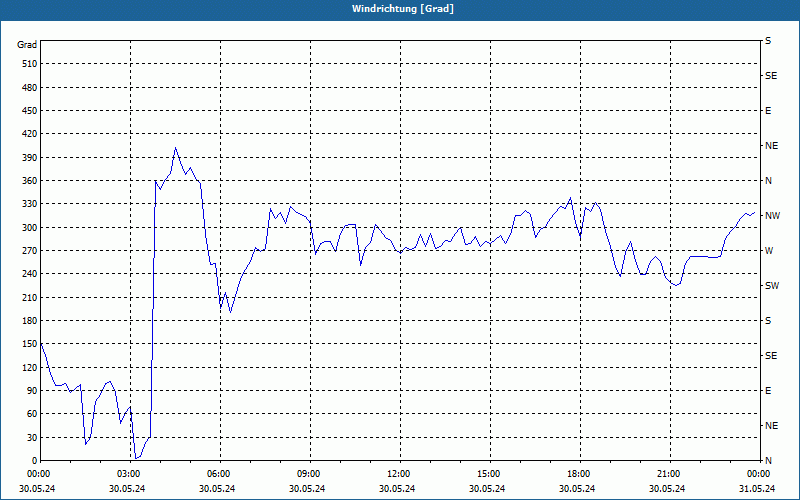Select the 30.05.24 date under 12:00
Screen dimensions: 800x500
[397, 488]
